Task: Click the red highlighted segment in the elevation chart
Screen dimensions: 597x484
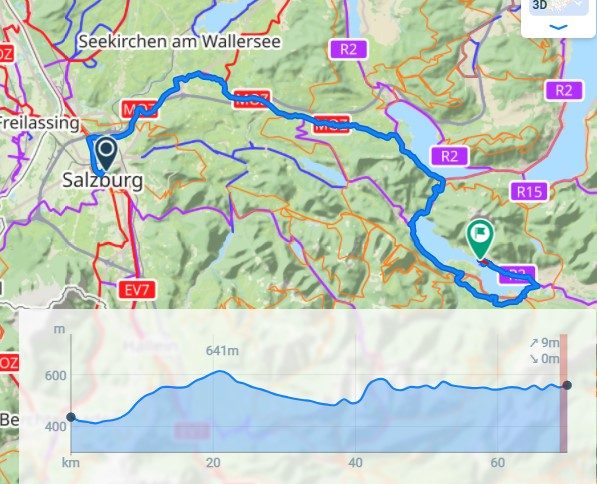Action: click(563, 393)
